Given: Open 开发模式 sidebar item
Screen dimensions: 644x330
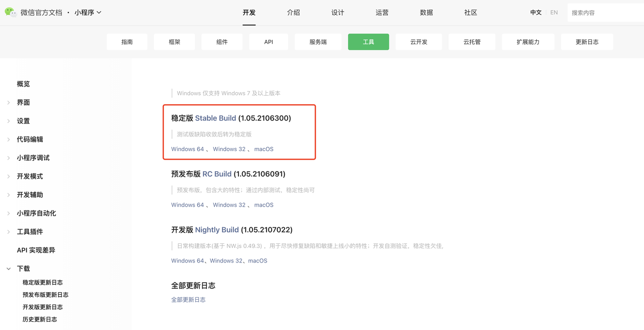Looking at the screenshot, I should point(30,176).
